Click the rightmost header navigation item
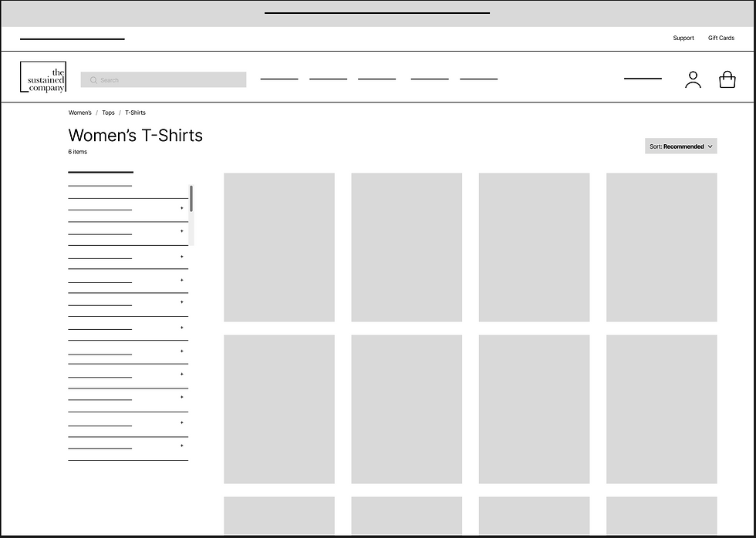Viewport: 756px width, 538px height. [478, 78]
